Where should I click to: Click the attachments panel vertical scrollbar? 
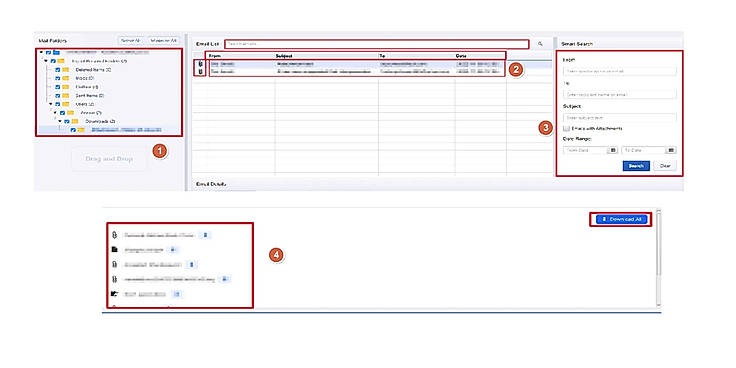[x=658, y=244]
